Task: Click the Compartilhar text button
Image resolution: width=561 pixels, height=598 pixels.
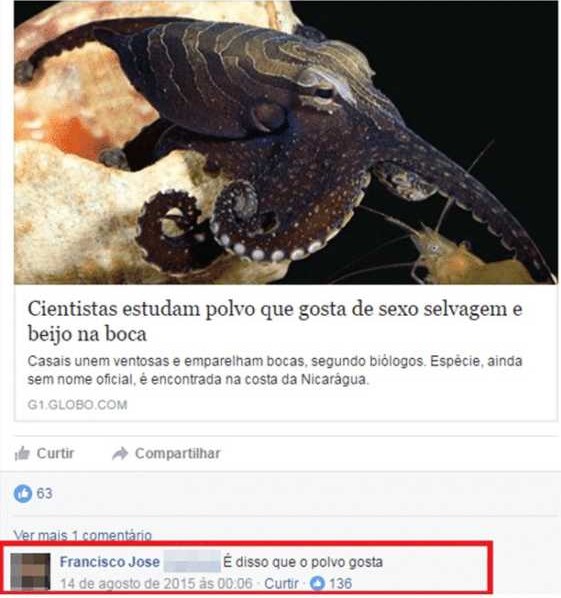Action: point(178,453)
